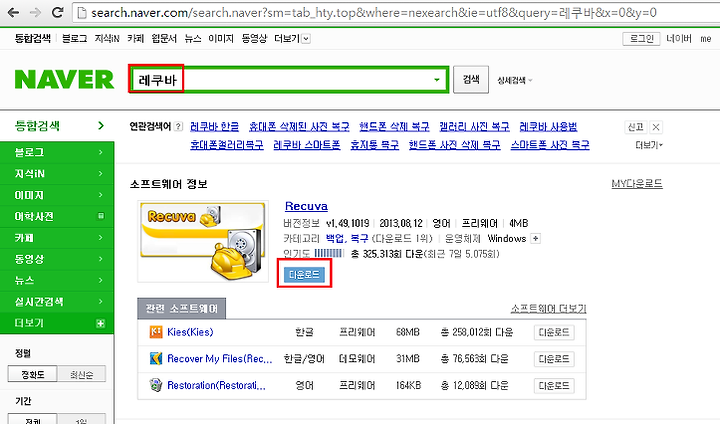
Task: Open 레쿠바 한글 related search link
Action: (x=214, y=126)
